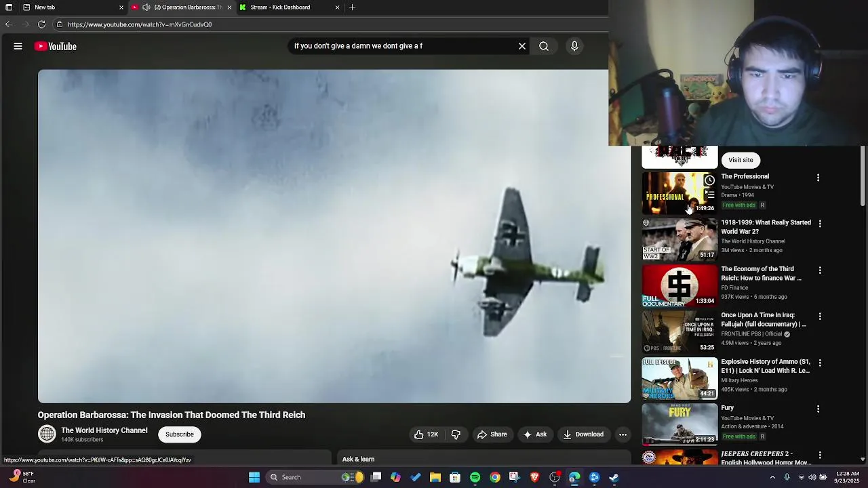Open Explosive History of Ammo thumbnail
This screenshot has height=488, width=868.
(679, 378)
